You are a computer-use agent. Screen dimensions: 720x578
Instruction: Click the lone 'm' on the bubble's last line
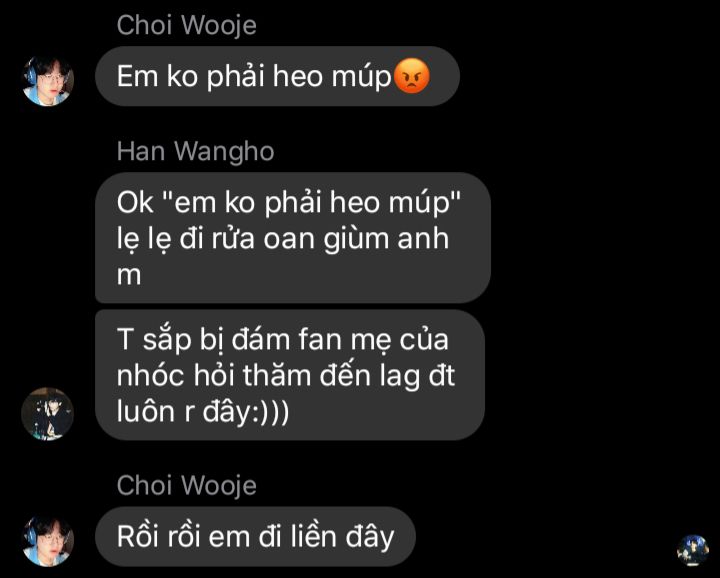point(129,276)
